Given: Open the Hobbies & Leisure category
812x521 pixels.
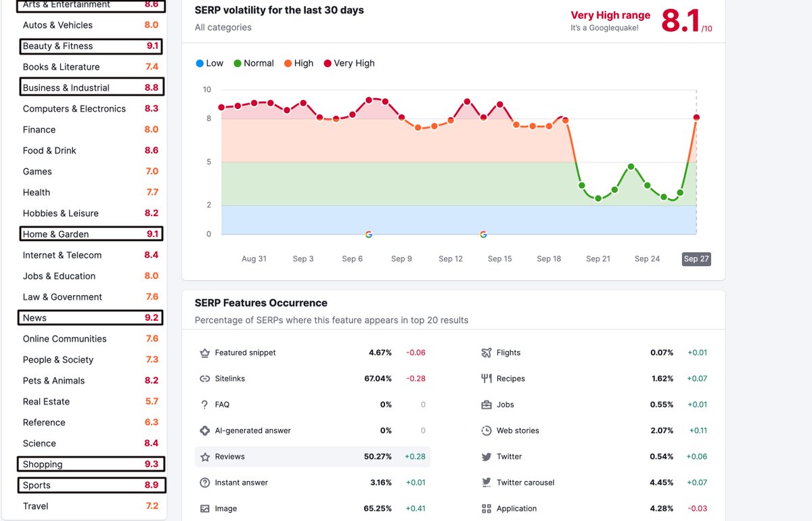Looking at the screenshot, I should point(92,213).
